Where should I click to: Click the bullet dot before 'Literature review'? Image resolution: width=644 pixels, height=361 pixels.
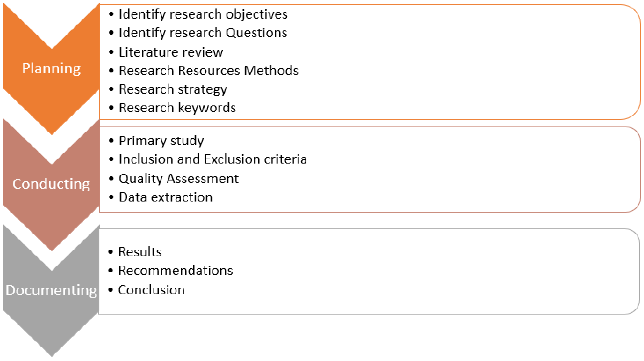111,52
